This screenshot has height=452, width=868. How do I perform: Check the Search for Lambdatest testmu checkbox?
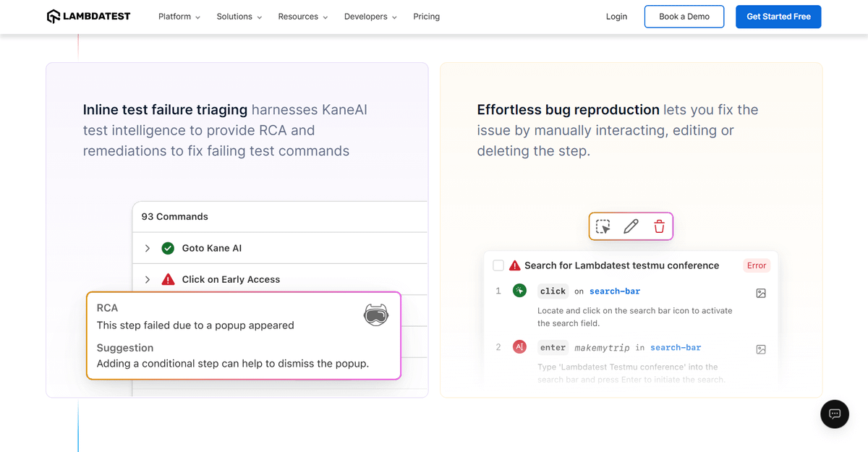pyautogui.click(x=498, y=265)
